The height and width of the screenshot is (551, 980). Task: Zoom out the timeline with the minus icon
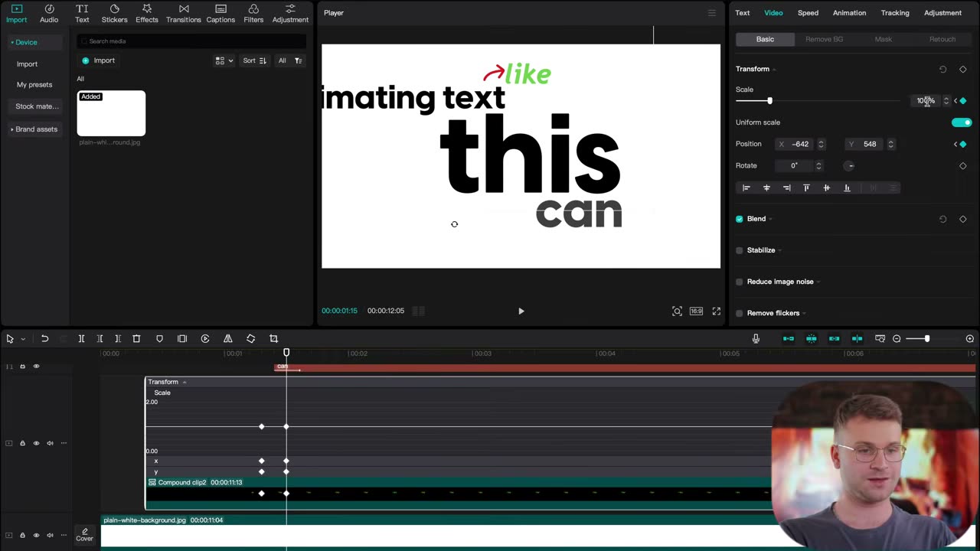pos(897,338)
